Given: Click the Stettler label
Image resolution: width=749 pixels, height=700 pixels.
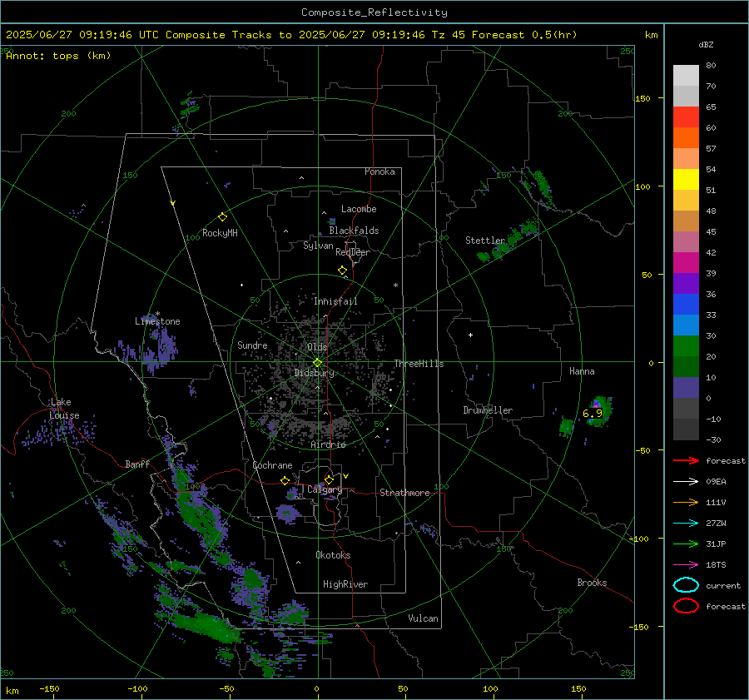Looking at the screenshot, I should [x=485, y=241].
